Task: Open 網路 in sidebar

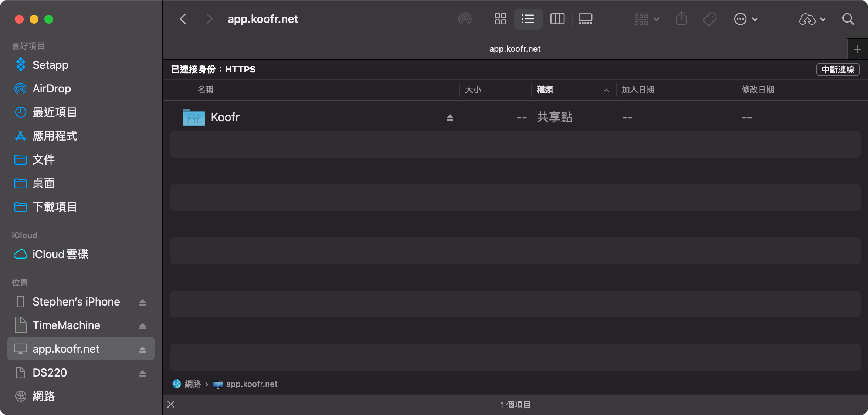Action: click(81, 396)
